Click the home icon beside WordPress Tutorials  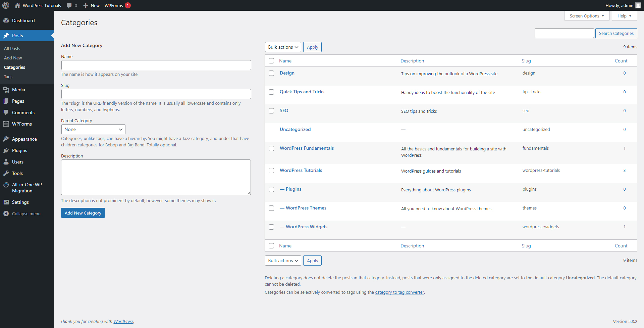coord(17,5)
